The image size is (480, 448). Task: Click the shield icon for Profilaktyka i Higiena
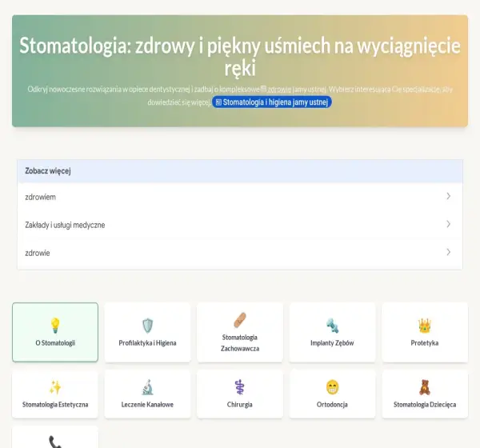(147, 326)
